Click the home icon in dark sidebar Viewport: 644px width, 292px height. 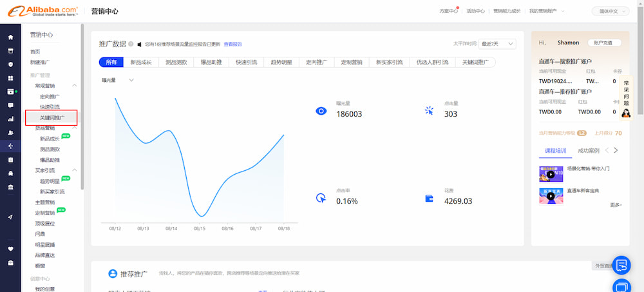(x=11, y=37)
